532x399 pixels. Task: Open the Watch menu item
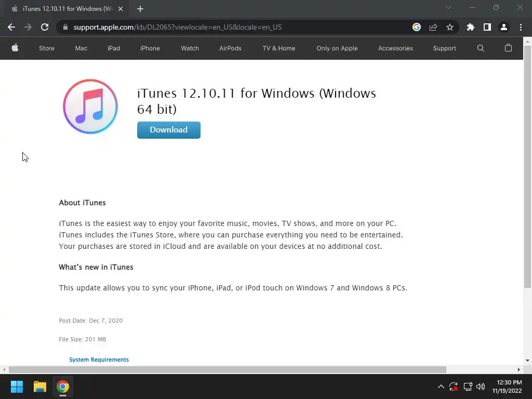[190, 48]
